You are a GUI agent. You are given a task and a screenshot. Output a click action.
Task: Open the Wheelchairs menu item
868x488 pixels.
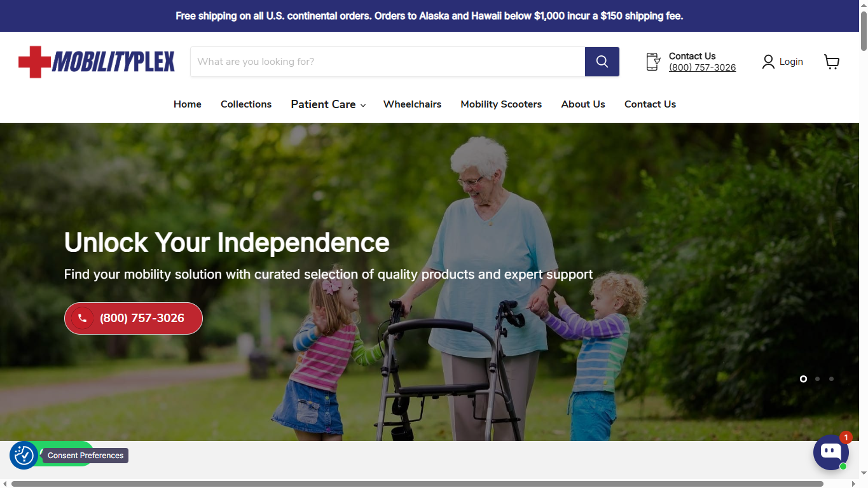click(x=412, y=104)
